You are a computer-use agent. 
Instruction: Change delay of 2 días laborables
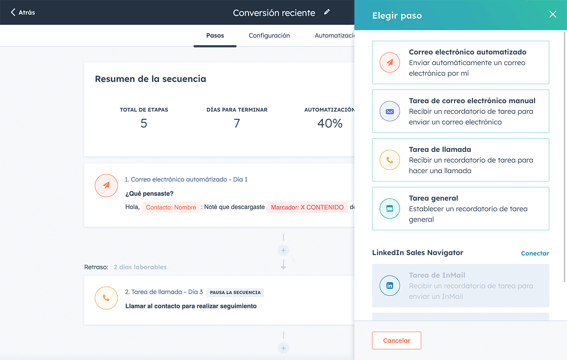pos(140,267)
